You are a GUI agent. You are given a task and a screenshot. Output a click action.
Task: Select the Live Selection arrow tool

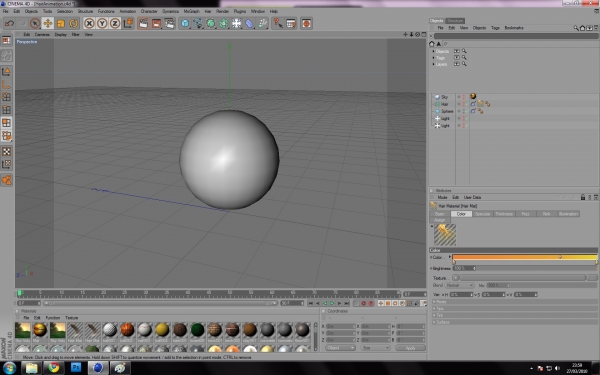[35, 23]
